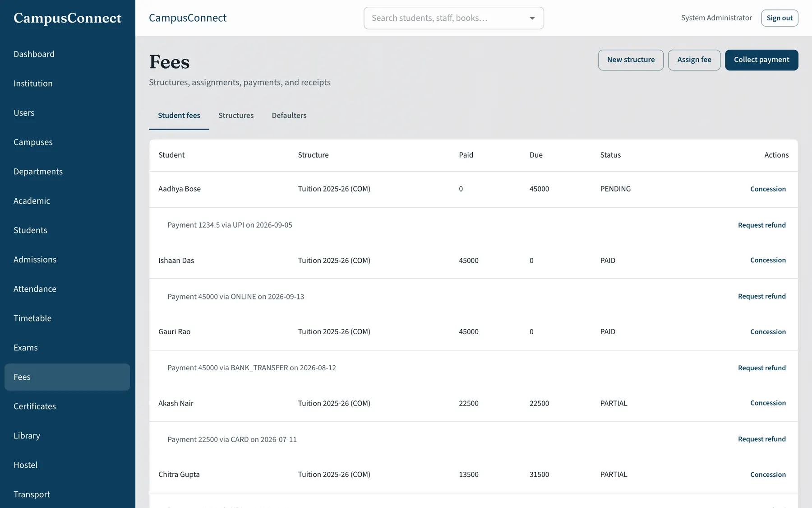
Task: Focus the search students, staff, books field
Action: point(453,18)
